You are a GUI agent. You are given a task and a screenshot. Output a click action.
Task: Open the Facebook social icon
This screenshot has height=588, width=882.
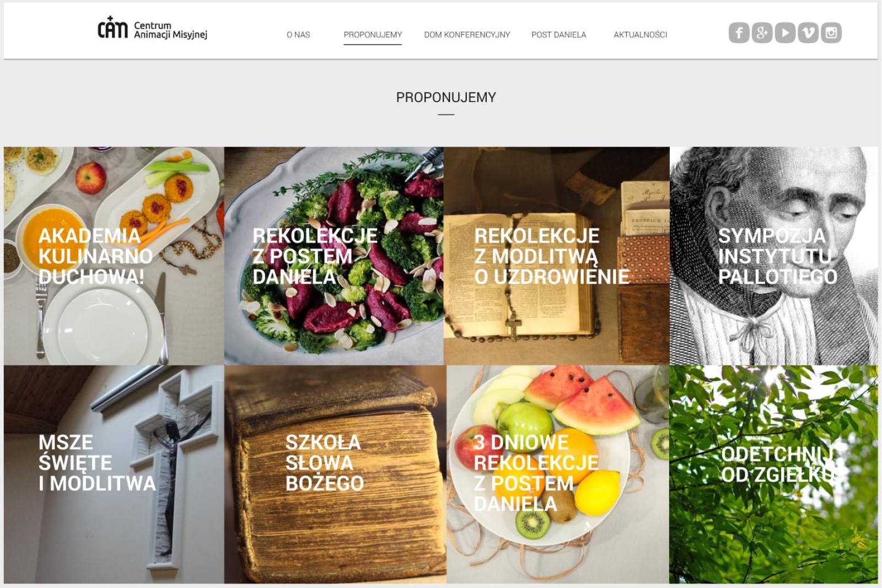coord(739,33)
